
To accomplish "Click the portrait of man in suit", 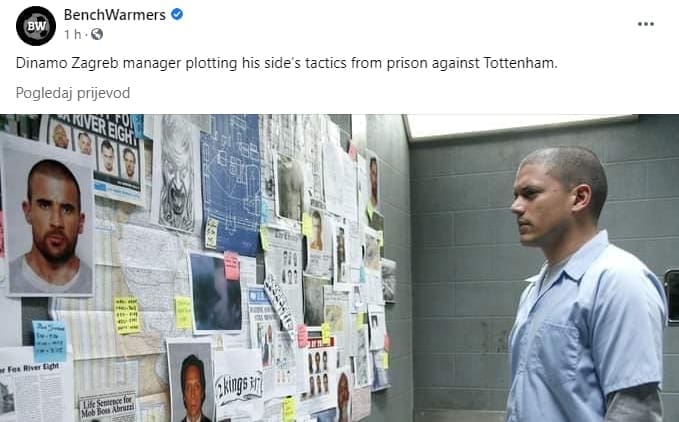I will pos(191,383).
